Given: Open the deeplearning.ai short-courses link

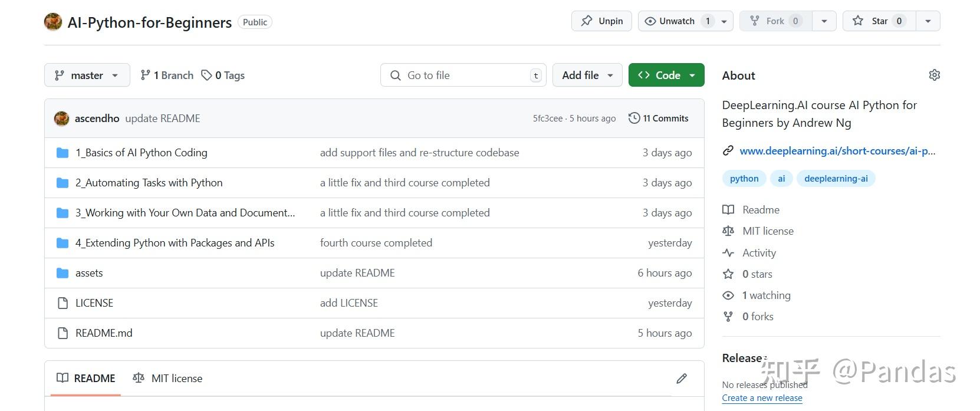Looking at the screenshot, I should [x=837, y=151].
